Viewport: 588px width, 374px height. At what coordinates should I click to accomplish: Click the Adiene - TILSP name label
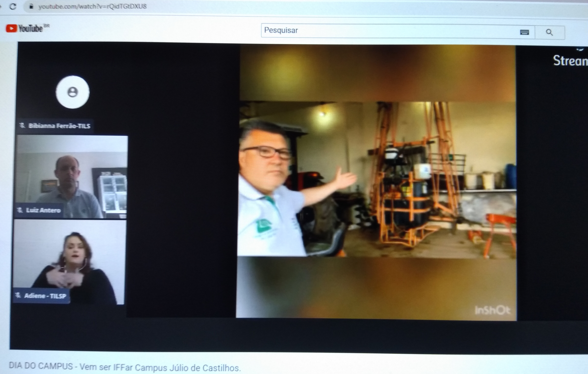45,296
